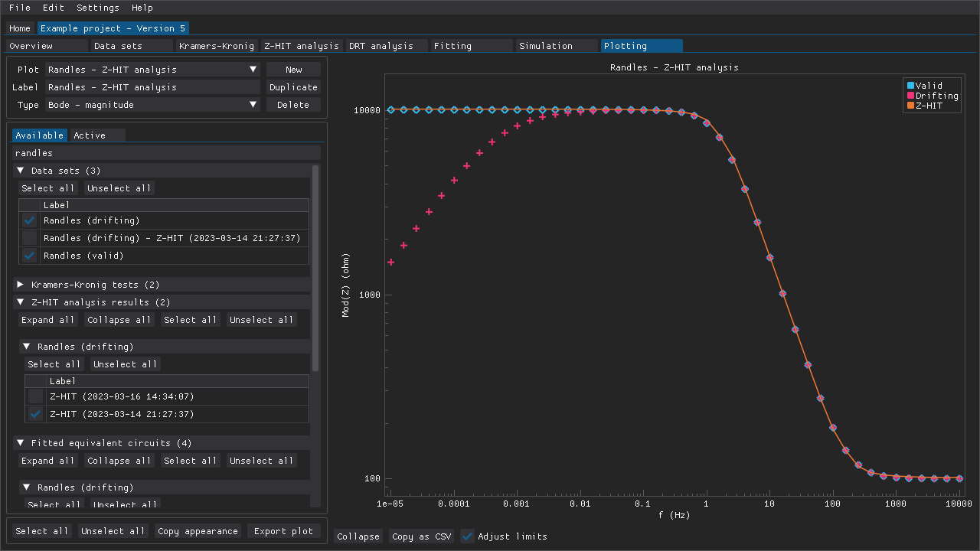
Task: Click the search filter field containing randles
Action: (x=166, y=153)
